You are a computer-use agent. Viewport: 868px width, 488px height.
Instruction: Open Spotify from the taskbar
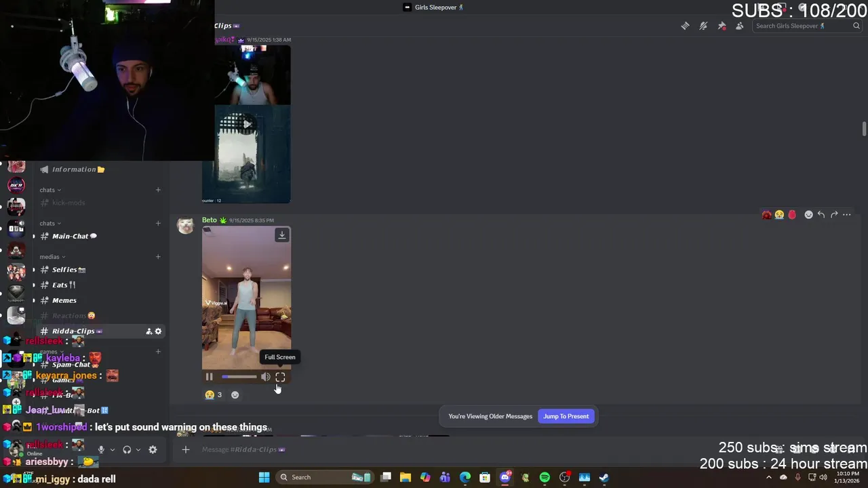tap(545, 477)
